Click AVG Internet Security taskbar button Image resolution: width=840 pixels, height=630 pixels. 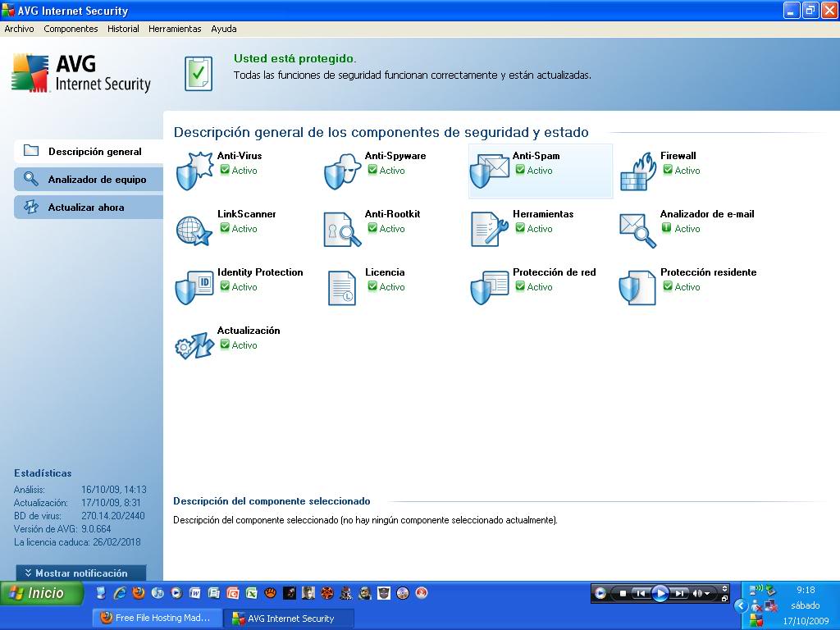288,619
